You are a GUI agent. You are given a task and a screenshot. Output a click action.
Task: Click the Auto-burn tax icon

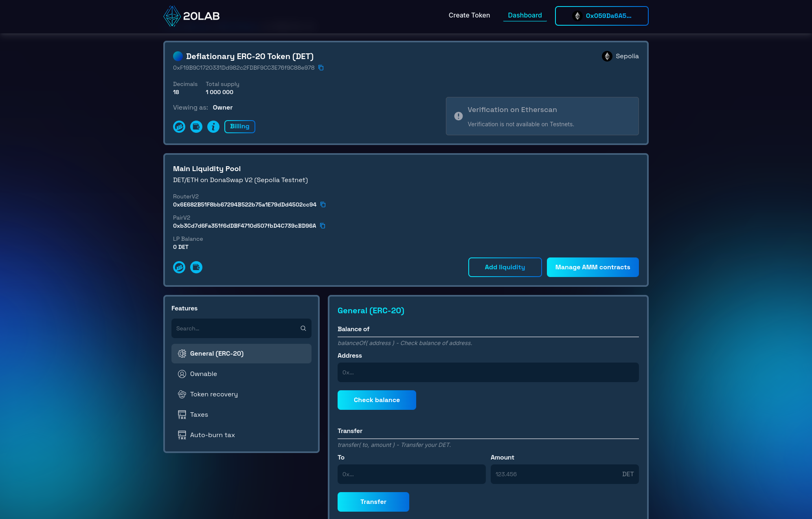tap(182, 435)
